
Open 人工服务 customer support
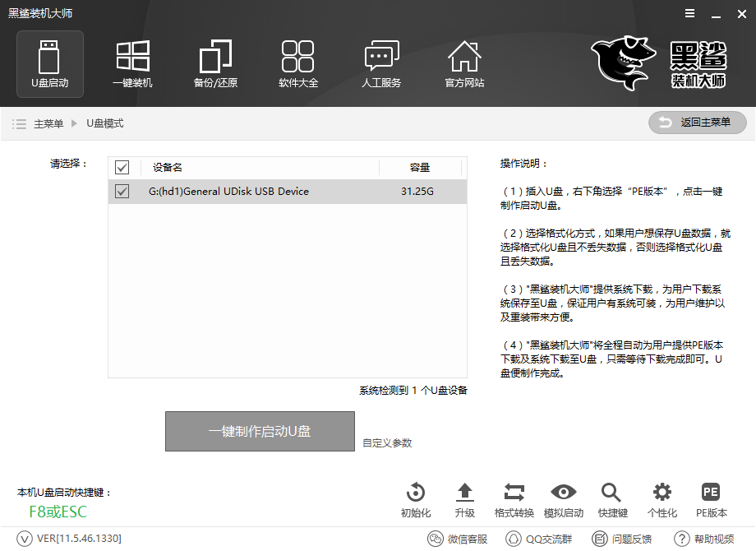click(381, 64)
